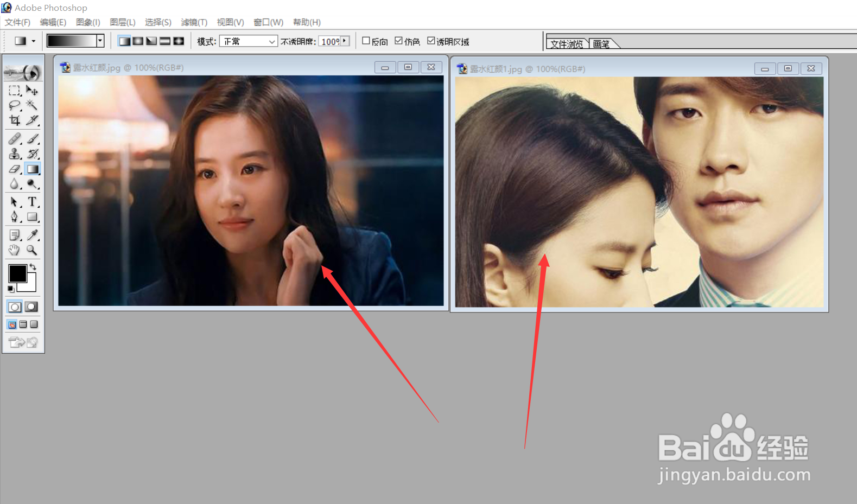This screenshot has height=504, width=857.
Task: Switch to standard edit mode
Action: point(15,307)
